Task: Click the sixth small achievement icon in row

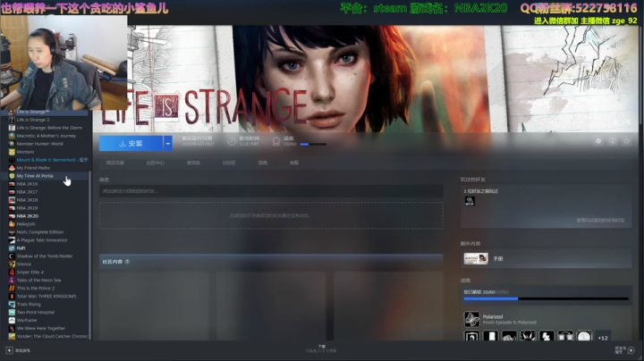Action: tap(565, 336)
